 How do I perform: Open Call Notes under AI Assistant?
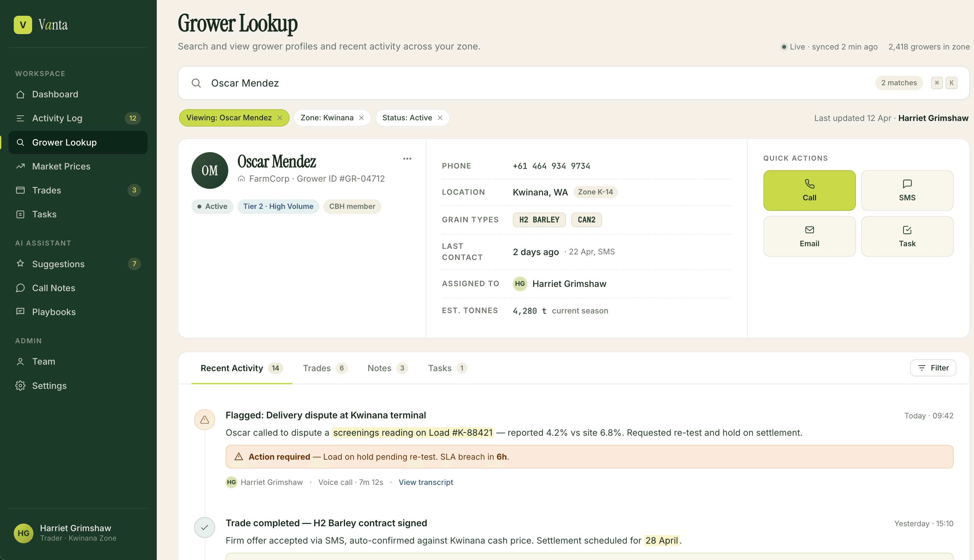pyautogui.click(x=53, y=288)
